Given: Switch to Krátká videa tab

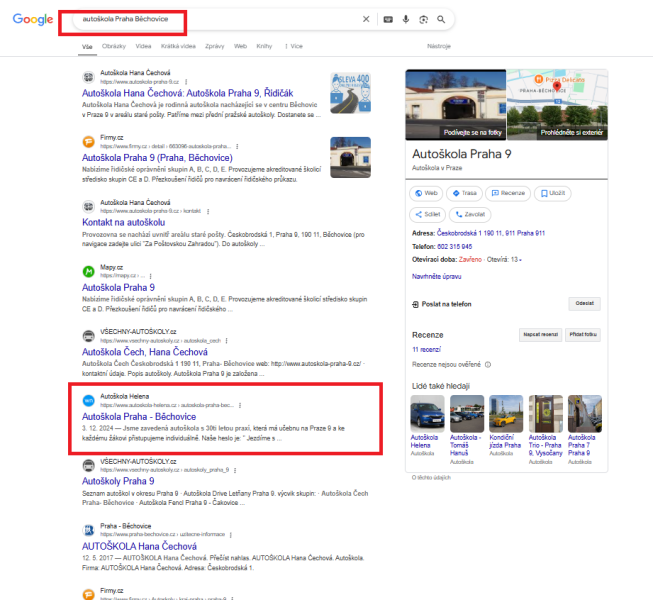Looking at the screenshot, I should coord(178,46).
